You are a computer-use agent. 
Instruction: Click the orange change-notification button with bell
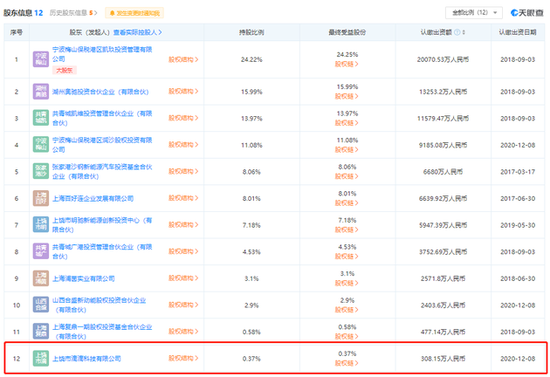[x=134, y=13]
